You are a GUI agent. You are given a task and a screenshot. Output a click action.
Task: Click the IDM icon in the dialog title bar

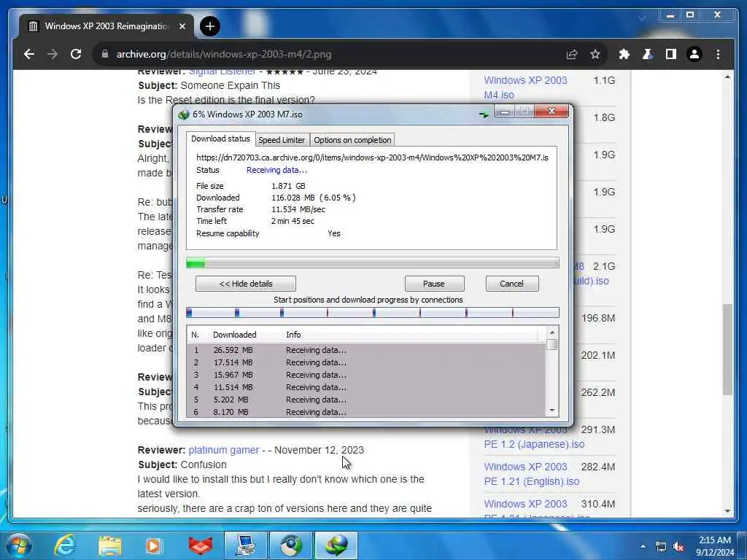[x=183, y=114]
